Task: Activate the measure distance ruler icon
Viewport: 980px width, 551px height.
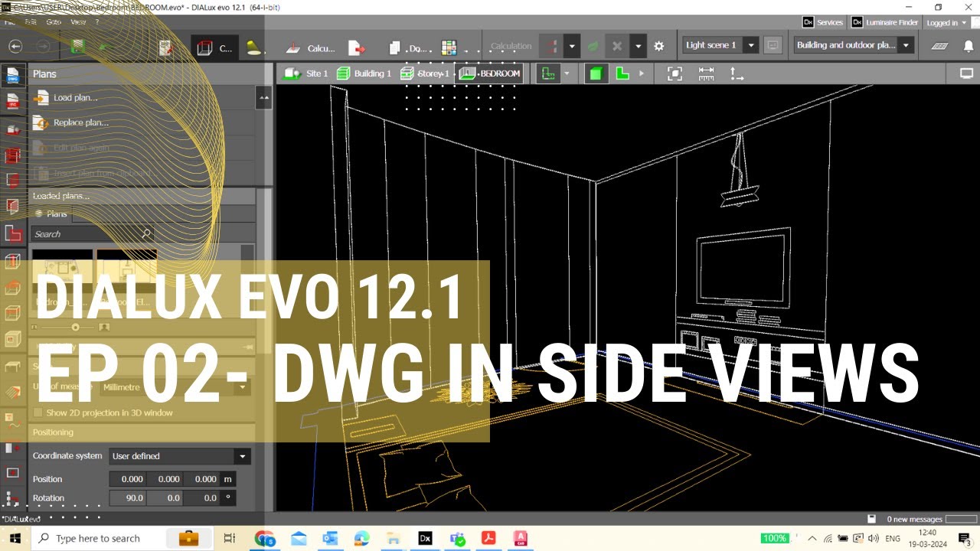Action: point(706,73)
